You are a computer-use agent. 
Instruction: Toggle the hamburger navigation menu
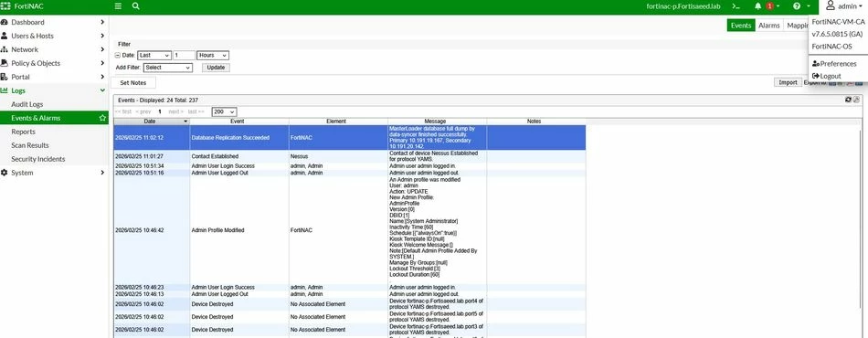pos(118,6)
